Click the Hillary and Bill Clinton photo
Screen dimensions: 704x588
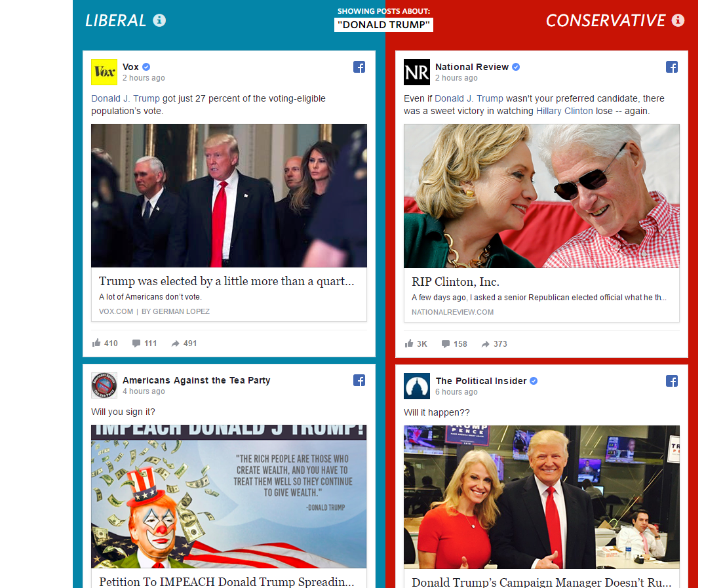click(541, 196)
